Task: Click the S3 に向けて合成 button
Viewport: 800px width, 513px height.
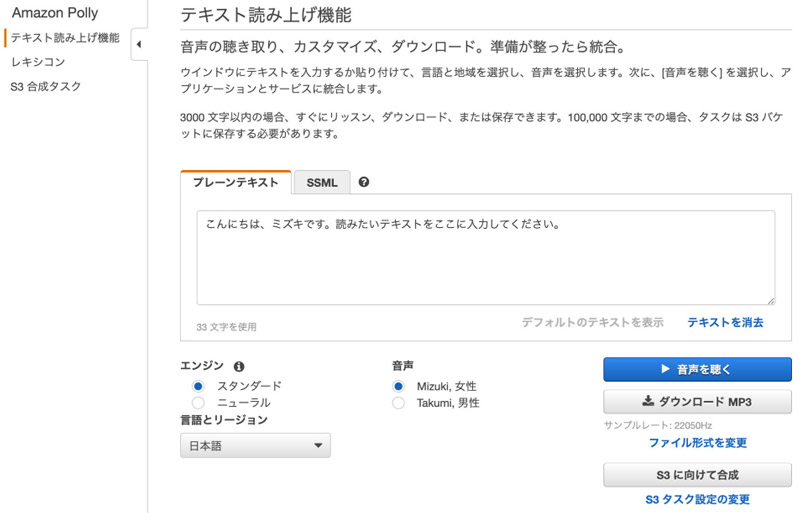Action: click(697, 475)
